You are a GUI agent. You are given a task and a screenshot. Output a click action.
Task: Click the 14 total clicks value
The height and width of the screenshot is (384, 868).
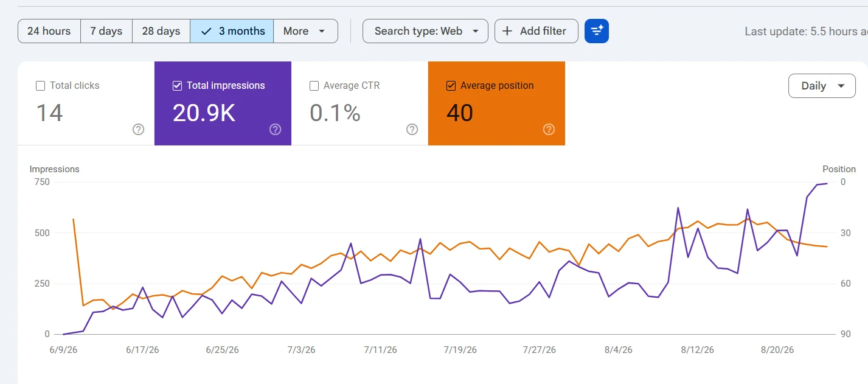[49, 113]
